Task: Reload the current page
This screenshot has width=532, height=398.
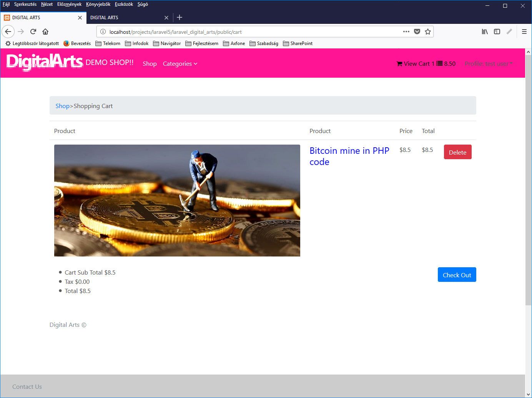Action: pos(33,32)
